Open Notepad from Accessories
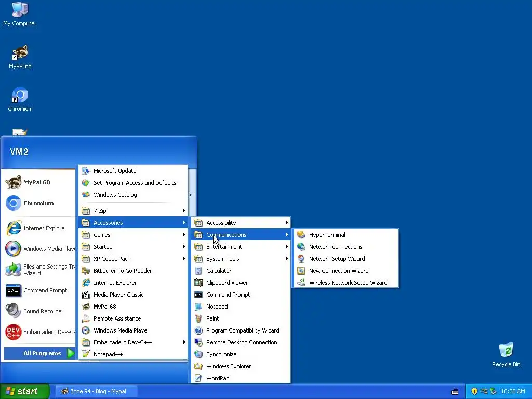Screen dimensions: 532x399 [x=241, y=307]
